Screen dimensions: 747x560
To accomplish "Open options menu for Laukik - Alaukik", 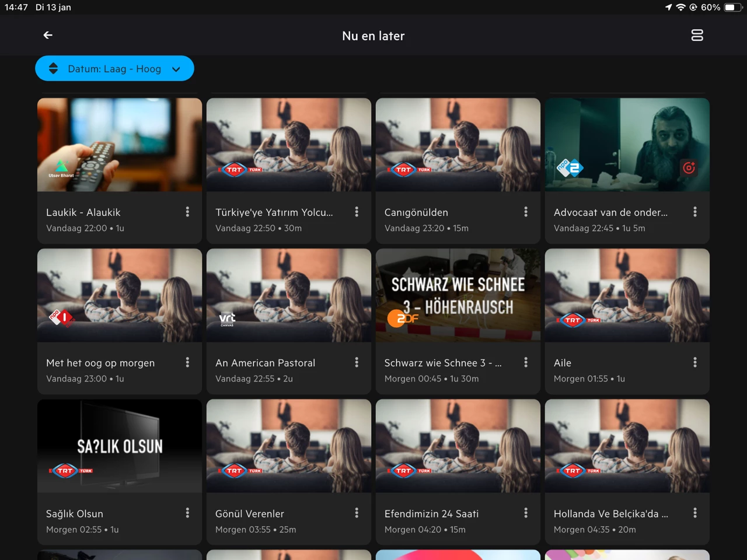I will point(187,212).
